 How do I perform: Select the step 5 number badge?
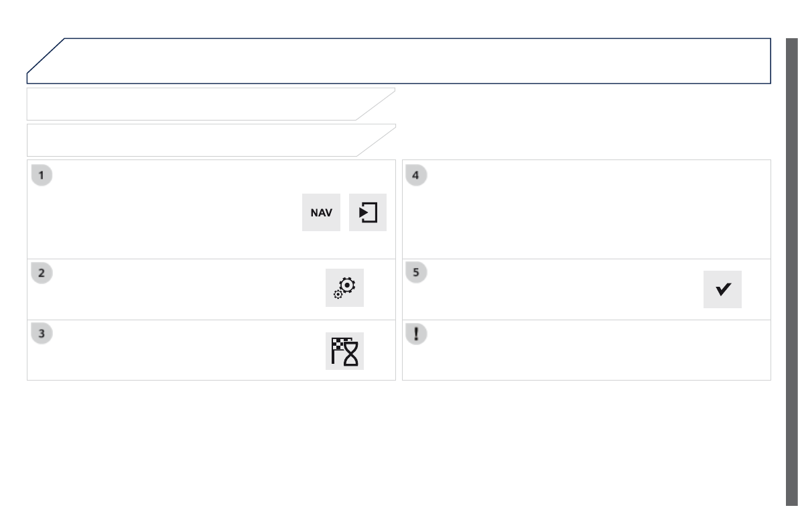coord(417,273)
